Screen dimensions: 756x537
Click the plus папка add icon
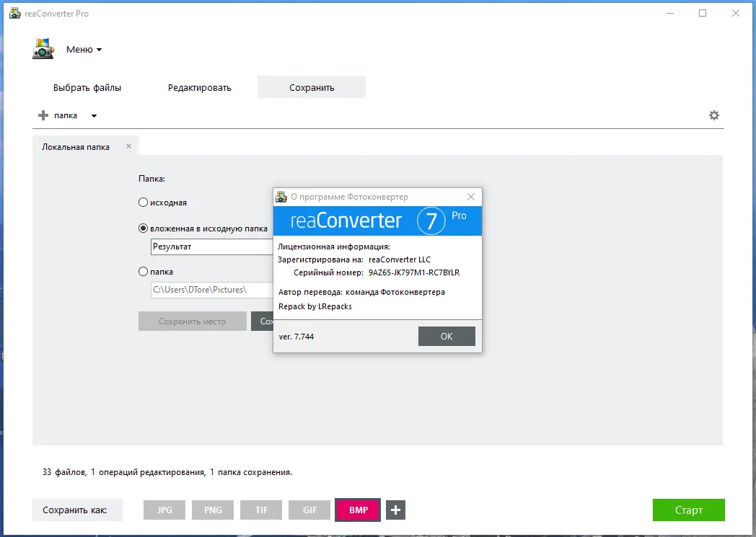pos(43,115)
